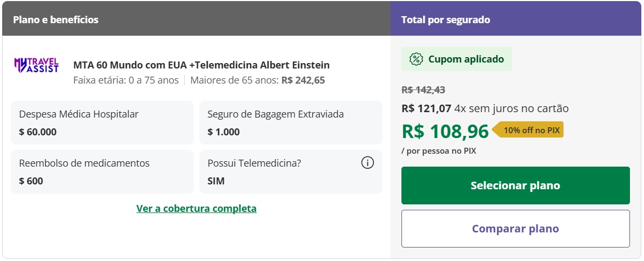Click the Cupom aplicado label text
This screenshot has height=261, width=644.
pos(466,59)
